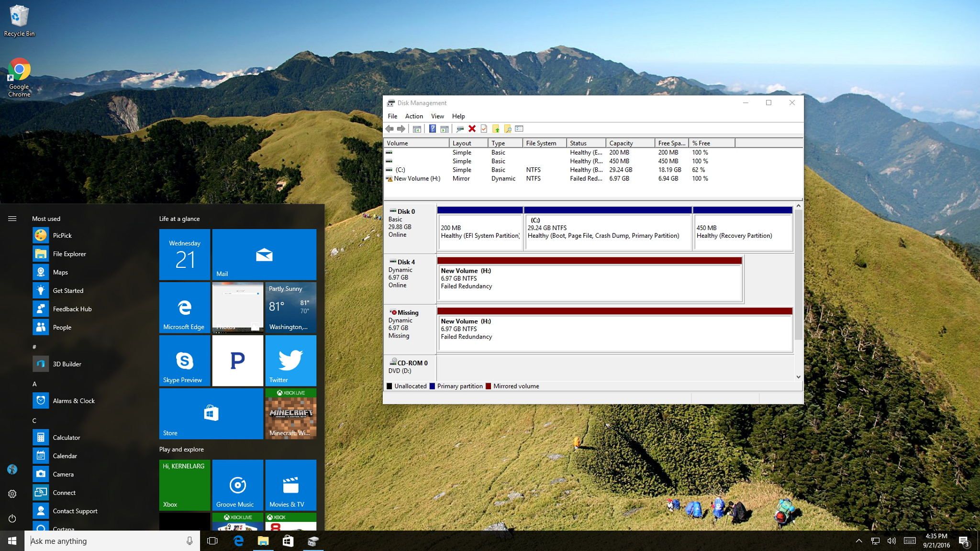The image size is (980, 551).
Task: Open the View menu
Action: (437, 116)
